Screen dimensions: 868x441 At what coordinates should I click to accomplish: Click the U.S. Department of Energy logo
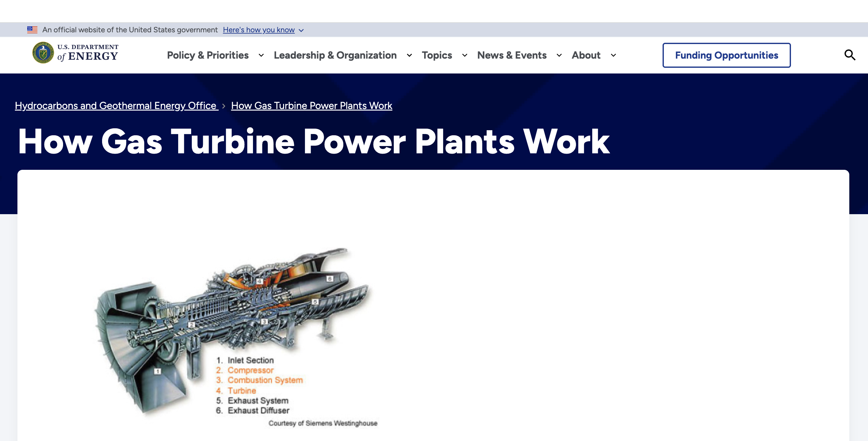pos(75,53)
